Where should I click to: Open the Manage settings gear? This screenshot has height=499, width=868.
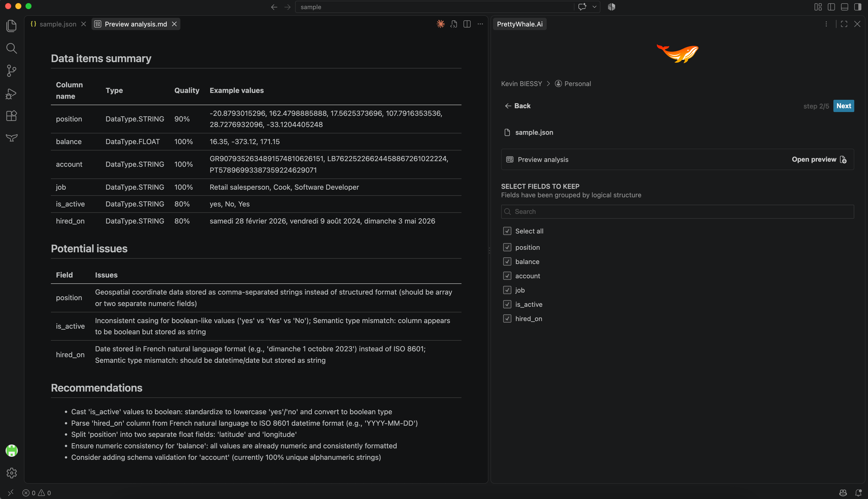pos(12,473)
